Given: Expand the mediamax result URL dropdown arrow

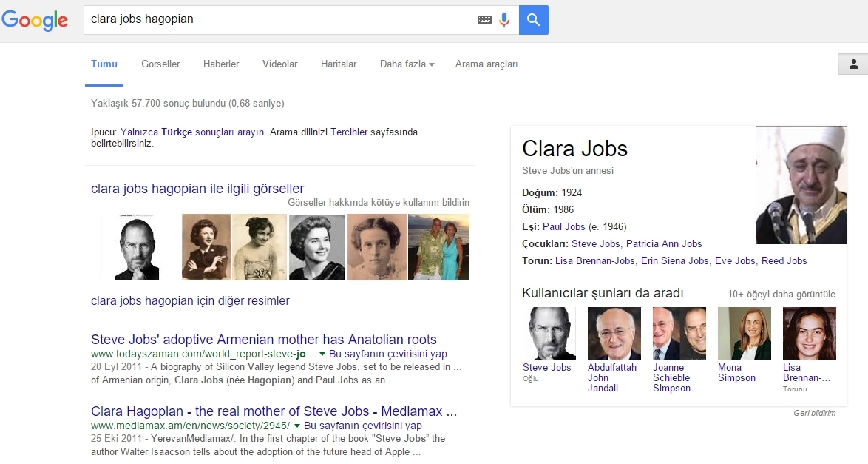Looking at the screenshot, I should 297,426.
